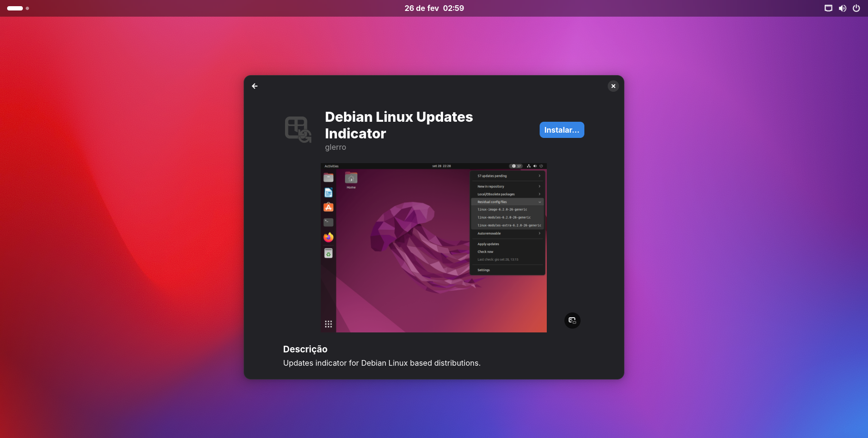
Task: Click the author name glerro
Action: pyautogui.click(x=335, y=147)
